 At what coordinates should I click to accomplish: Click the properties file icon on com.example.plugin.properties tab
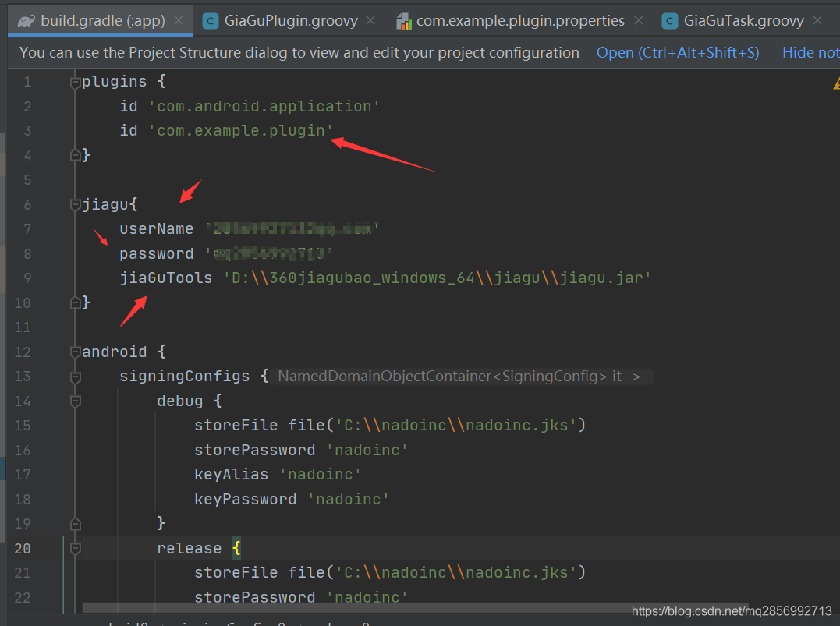pyautogui.click(x=404, y=21)
